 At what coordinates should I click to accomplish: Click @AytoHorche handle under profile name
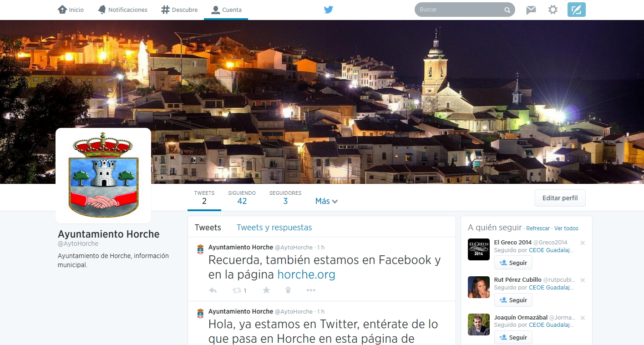(x=78, y=244)
